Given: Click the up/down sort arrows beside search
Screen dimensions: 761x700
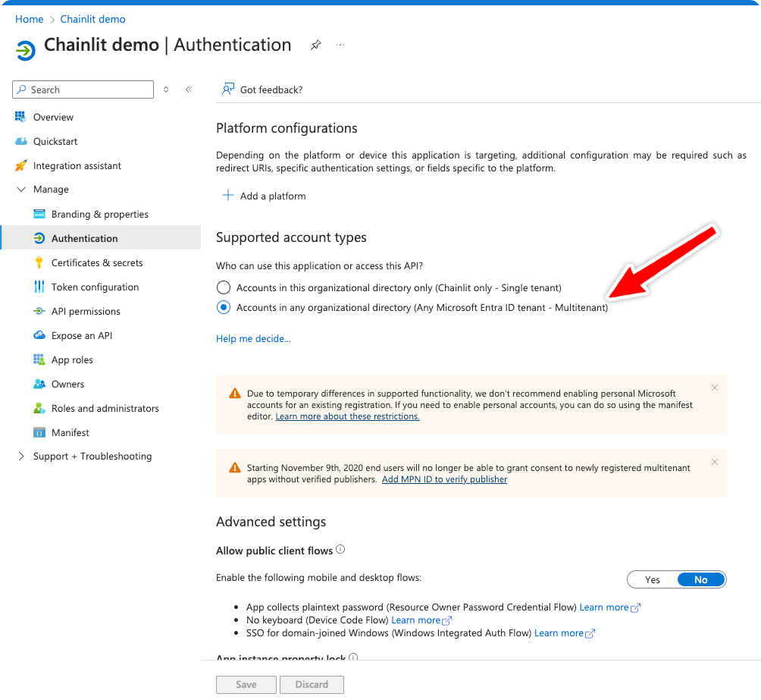Looking at the screenshot, I should click(x=166, y=89).
